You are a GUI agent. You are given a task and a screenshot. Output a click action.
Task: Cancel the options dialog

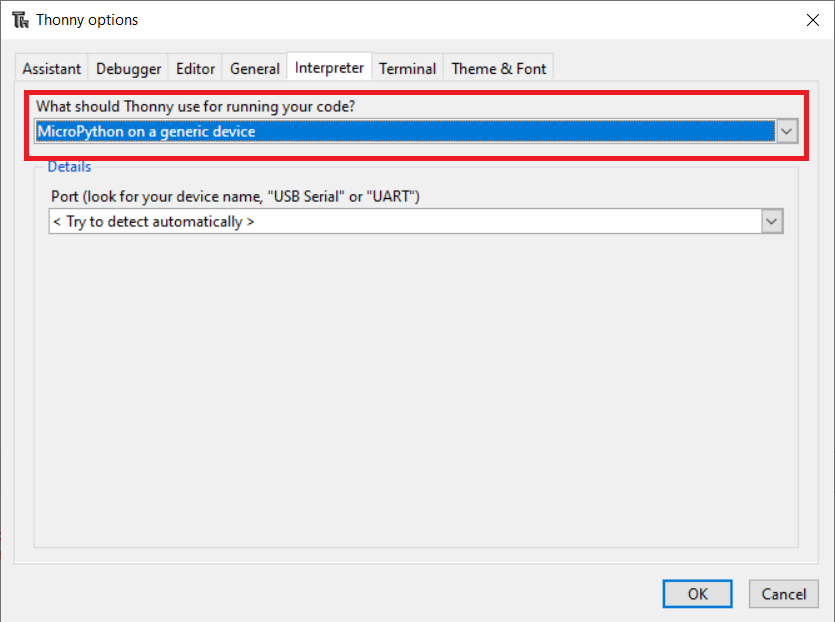click(x=783, y=594)
